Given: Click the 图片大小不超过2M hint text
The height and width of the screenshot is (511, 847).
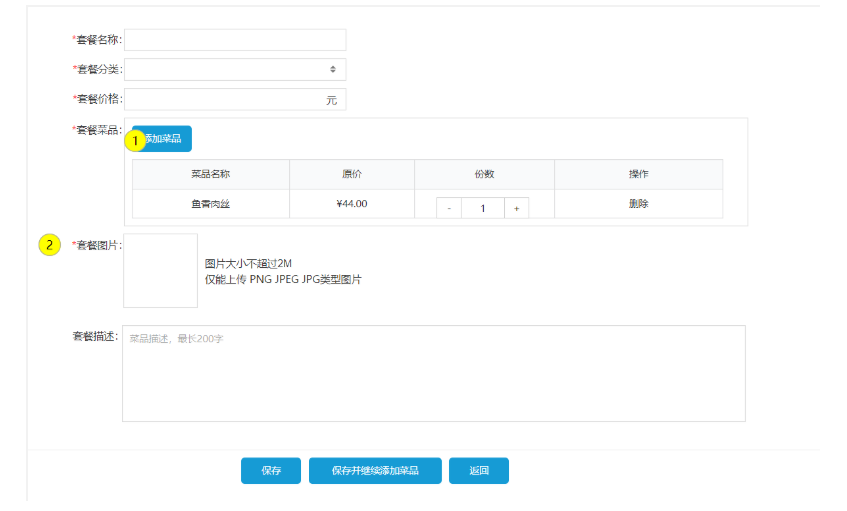Looking at the screenshot, I should tap(248, 264).
